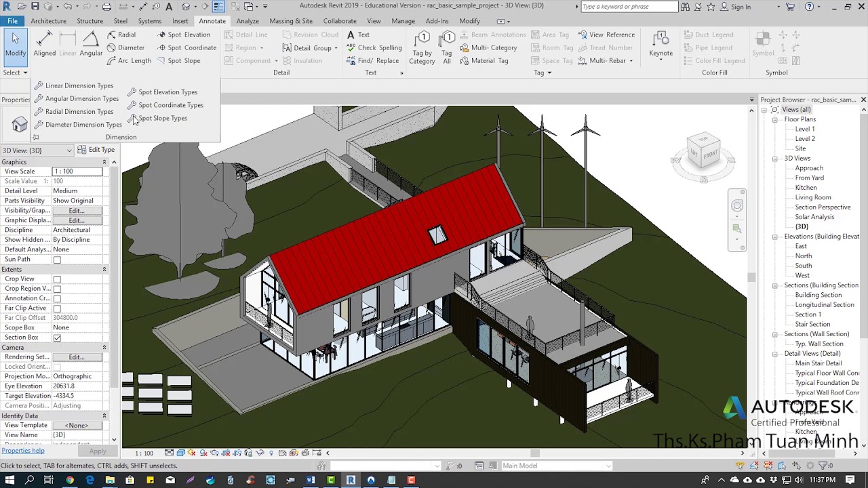The image size is (868, 488).
Task: Open Angular Dimension Types
Action: [x=77, y=98]
